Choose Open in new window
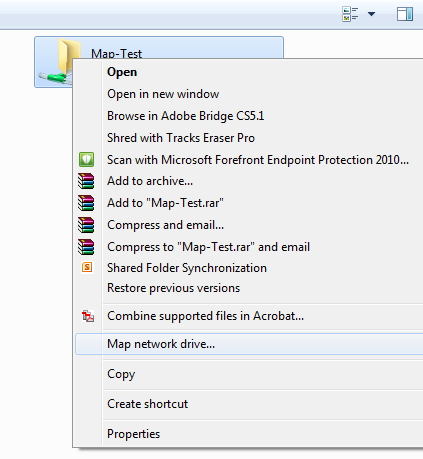Image resolution: width=423 pixels, height=459 pixels. pos(163,94)
